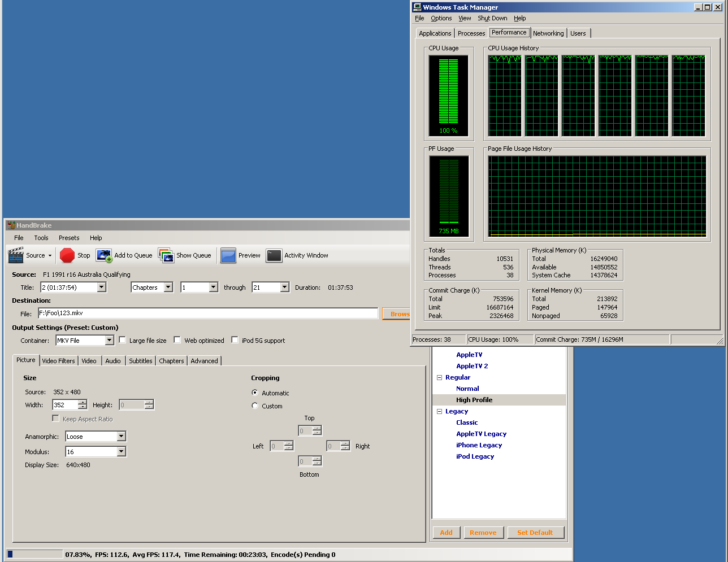
Task: Open the Networking tab in Task Manager
Action: tap(548, 33)
